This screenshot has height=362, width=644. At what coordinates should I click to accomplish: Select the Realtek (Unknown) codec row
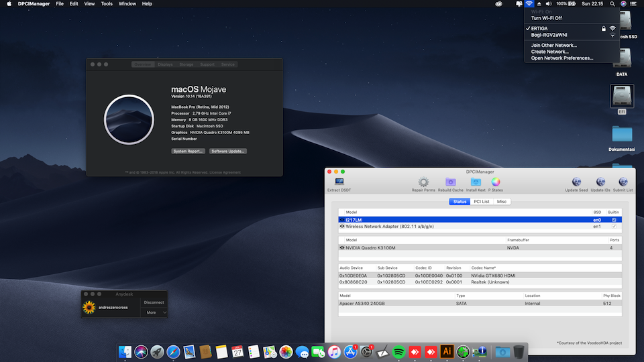click(x=480, y=282)
